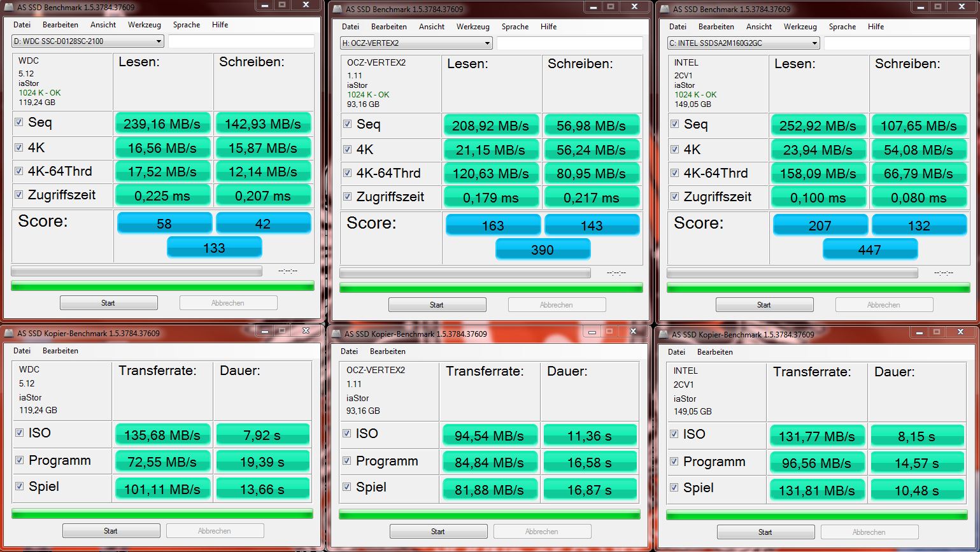This screenshot has width=980, height=552.
Task: Click OCZ Seq write value 56,98 MB/s
Action: coord(592,125)
